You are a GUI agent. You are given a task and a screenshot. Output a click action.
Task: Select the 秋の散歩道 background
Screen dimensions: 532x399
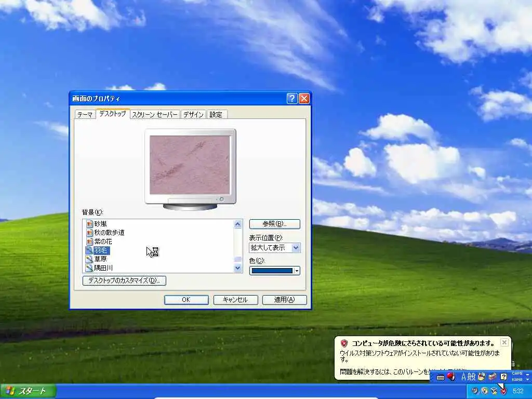[x=109, y=233]
